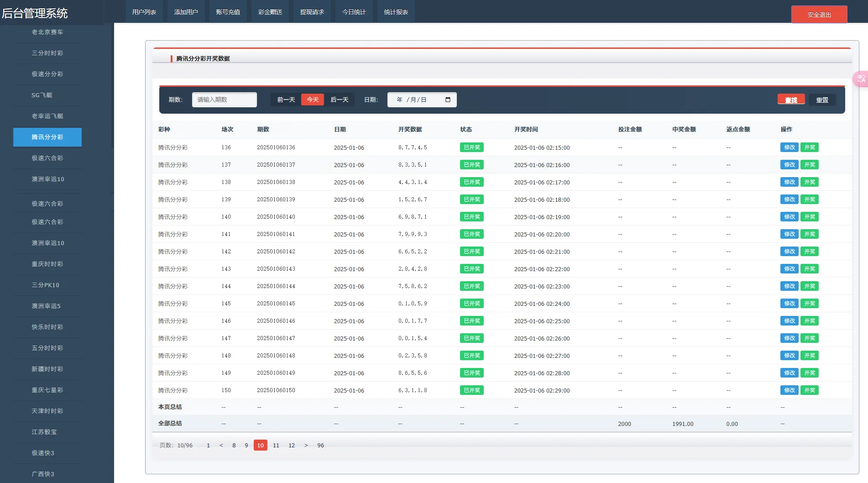Open the 提现请求 top menu
The width and height of the screenshot is (868, 483).
(312, 12)
